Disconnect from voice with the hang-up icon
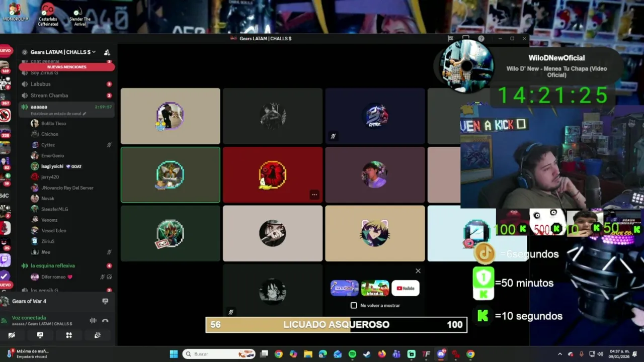The width and height of the screenshot is (644, 362). point(105,321)
